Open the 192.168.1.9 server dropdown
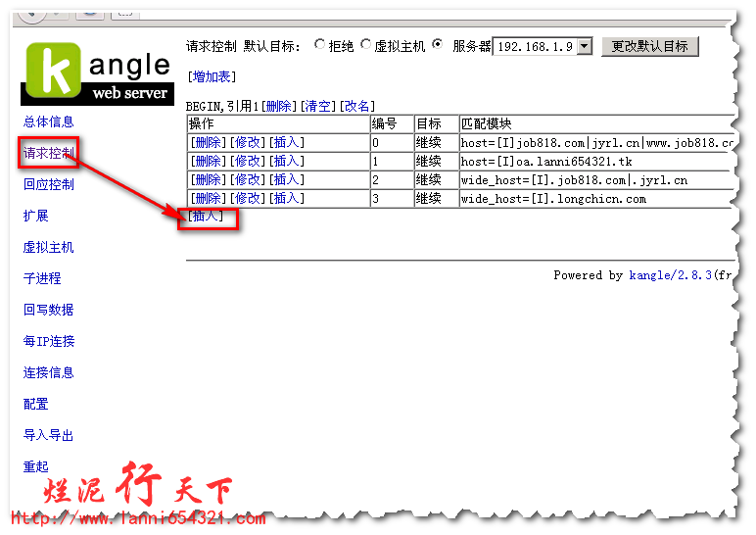Viewport: 756px width, 535px height. (x=585, y=46)
